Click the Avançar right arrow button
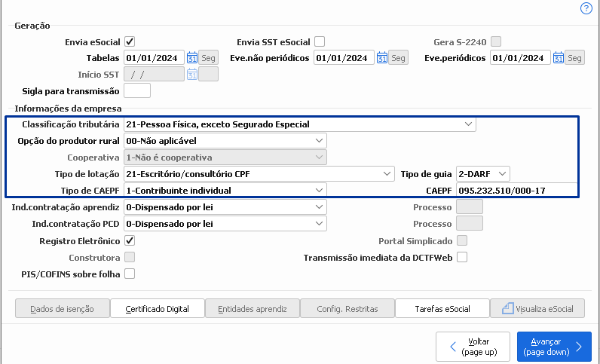This screenshot has width=600, height=364. [x=578, y=347]
